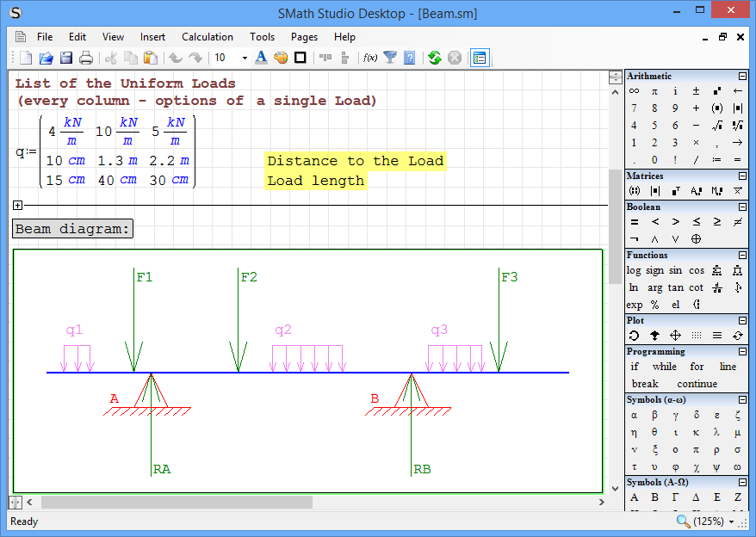Viewport: 756px width, 537px height.
Task: Click the 'Distance to the Load' label
Action: [356, 161]
